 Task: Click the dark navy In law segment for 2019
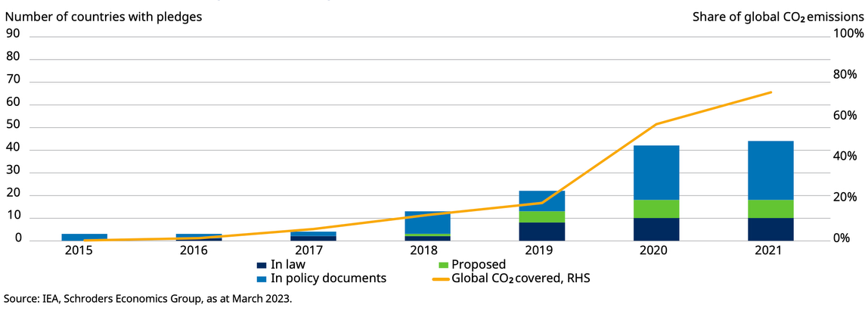(x=542, y=232)
